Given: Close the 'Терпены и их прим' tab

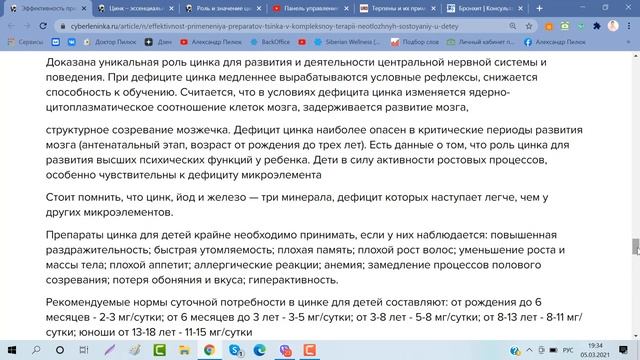Looking at the screenshot, I should coord(433,8).
